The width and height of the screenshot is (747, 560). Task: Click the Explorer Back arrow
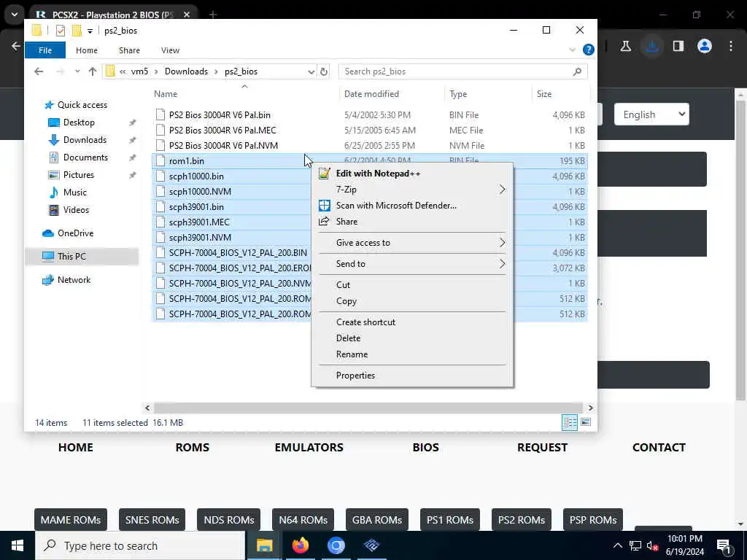click(x=39, y=71)
